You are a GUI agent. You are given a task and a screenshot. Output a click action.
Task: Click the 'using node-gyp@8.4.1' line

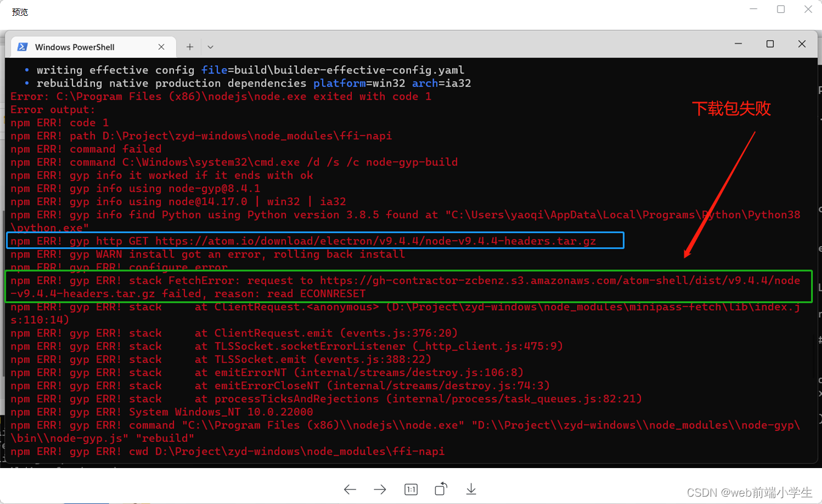point(135,189)
